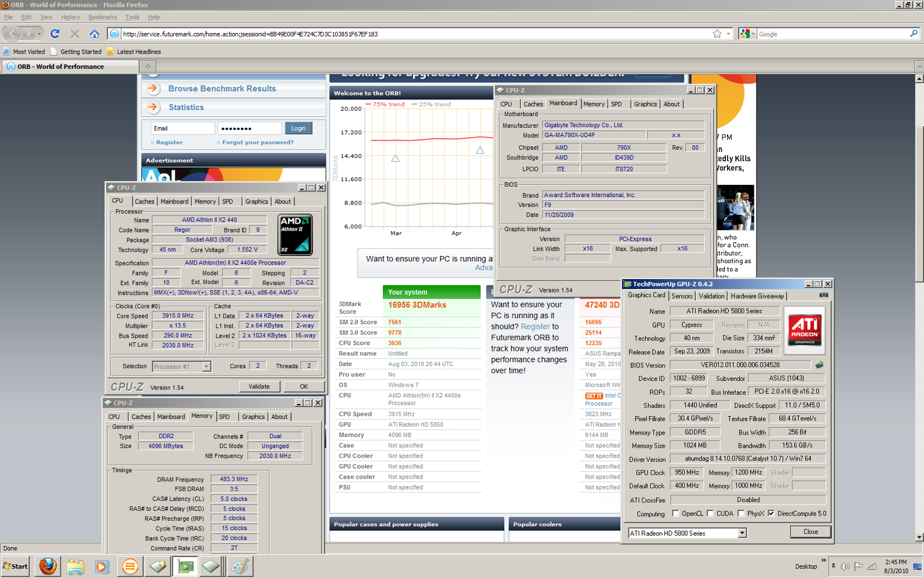Click the chip with lightning bolt taskbar icon
The height and width of the screenshot is (578, 924).
158,566
